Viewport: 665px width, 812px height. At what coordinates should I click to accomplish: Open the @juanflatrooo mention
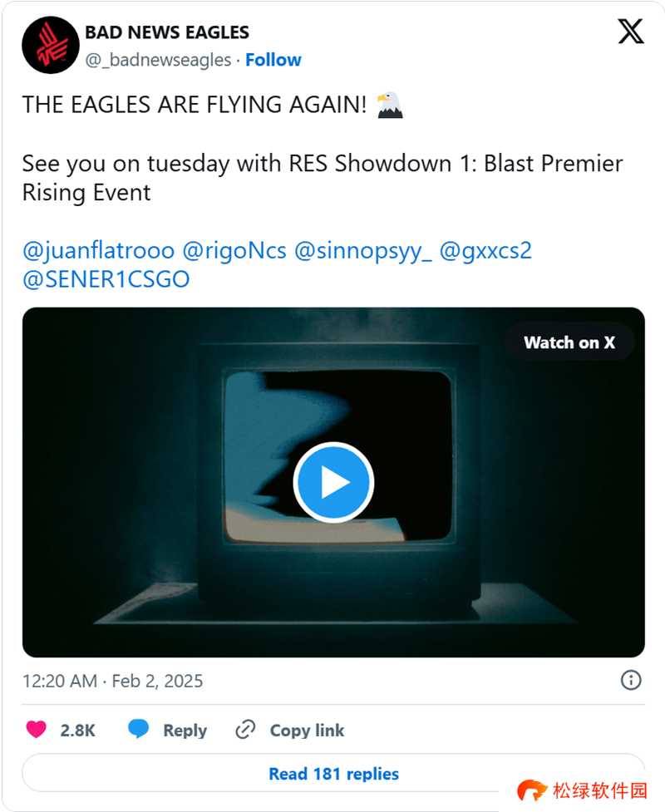click(98, 250)
